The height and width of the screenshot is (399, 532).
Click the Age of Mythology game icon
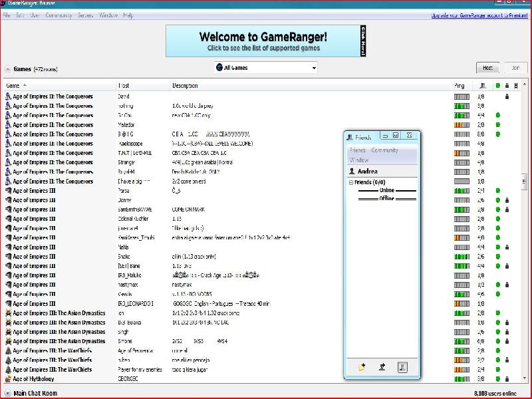tap(8, 379)
